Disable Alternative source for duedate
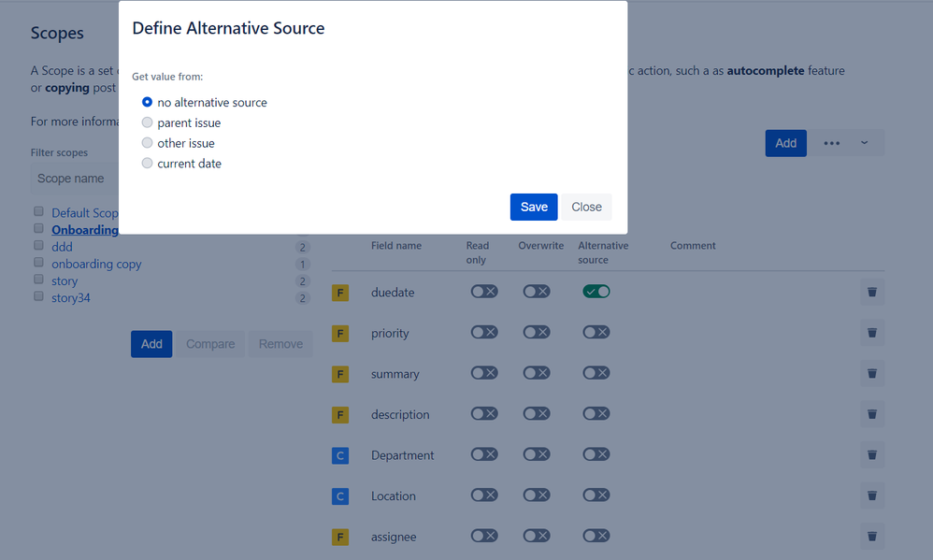Viewport: 933px width, 560px height. 596,291
